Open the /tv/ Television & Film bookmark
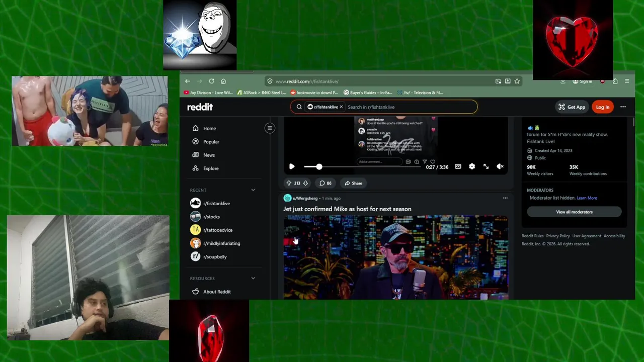The width and height of the screenshot is (644, 362). (x=420, y=93)
